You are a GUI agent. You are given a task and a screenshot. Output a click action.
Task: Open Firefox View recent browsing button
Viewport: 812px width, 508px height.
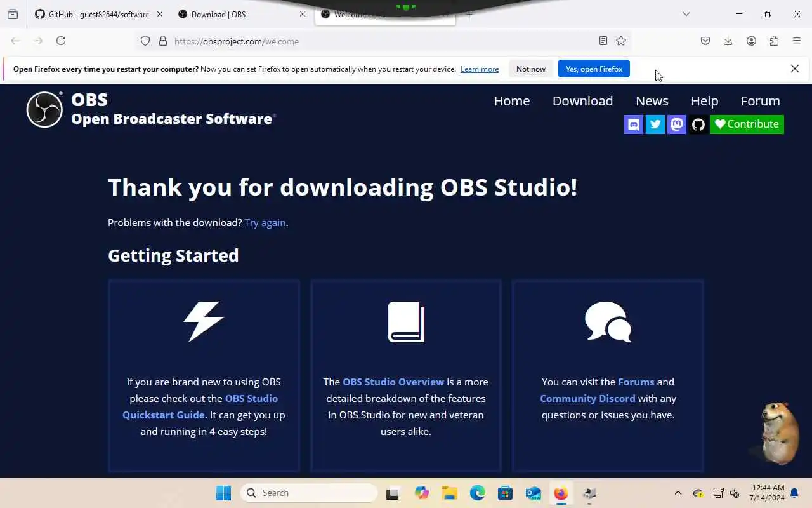(13, 14)
